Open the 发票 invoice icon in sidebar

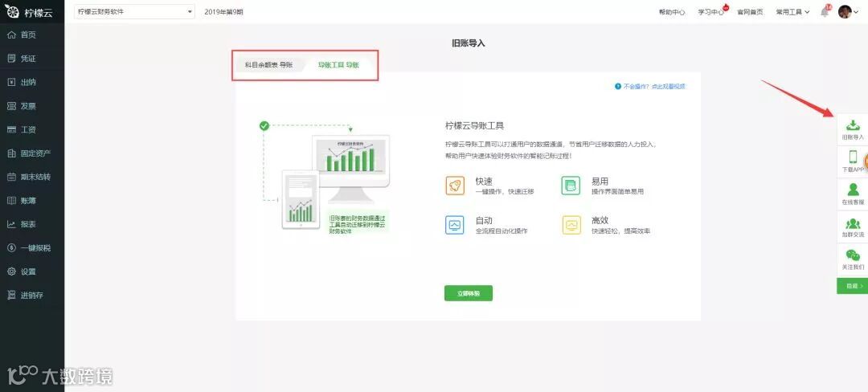[x=11, y=106]
